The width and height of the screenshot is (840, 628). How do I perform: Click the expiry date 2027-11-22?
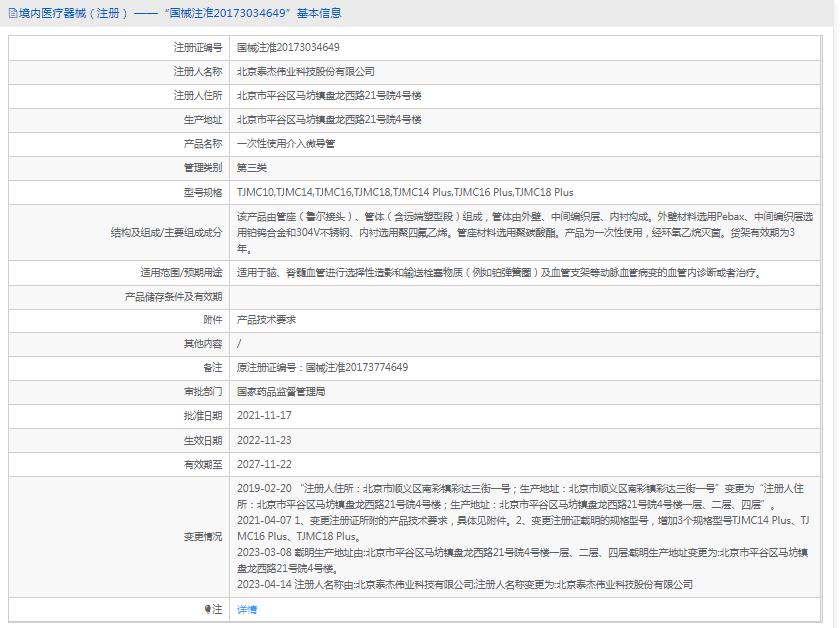264,464
